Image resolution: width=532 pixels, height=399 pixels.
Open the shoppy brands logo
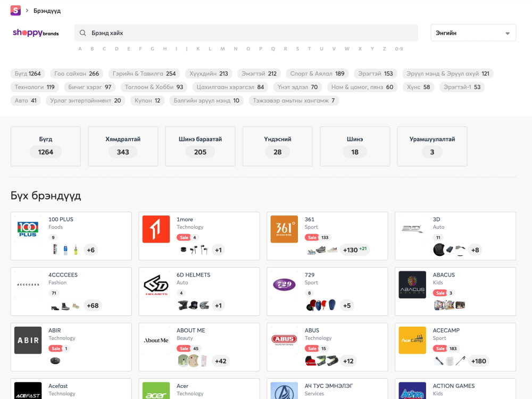pyautogui.click(x=36, y=33)
